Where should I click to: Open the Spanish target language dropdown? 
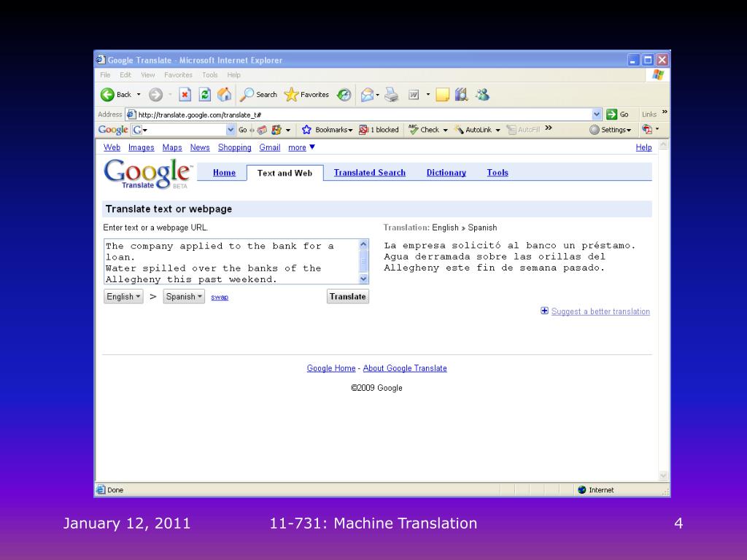(184, 297)
